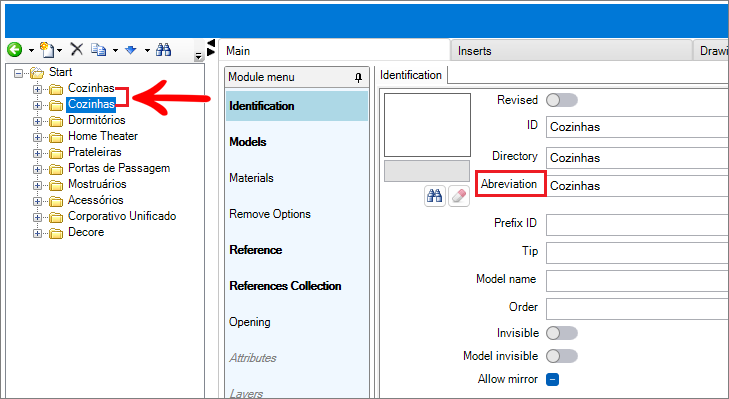The width and height of the screenshot is (729, 399).
Task: Click the delete X icon in toolbar
Action: pyautogui.click(x=77, y=49)
